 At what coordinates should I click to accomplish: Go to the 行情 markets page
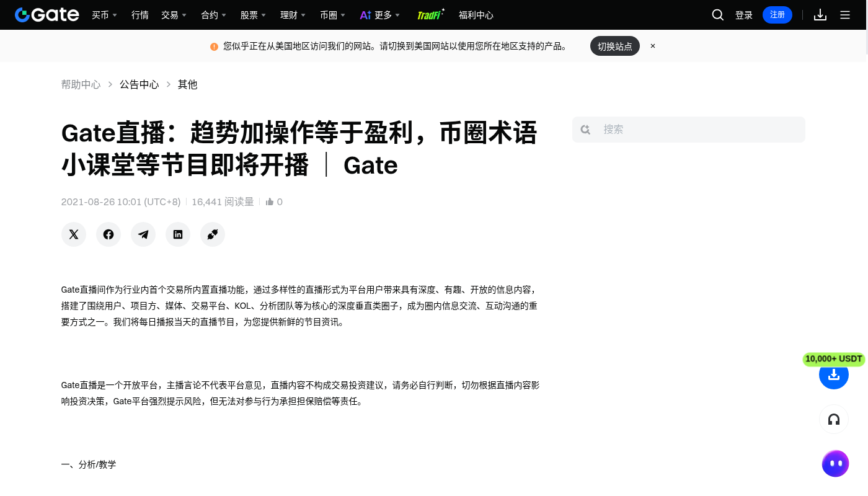[140, 15]
